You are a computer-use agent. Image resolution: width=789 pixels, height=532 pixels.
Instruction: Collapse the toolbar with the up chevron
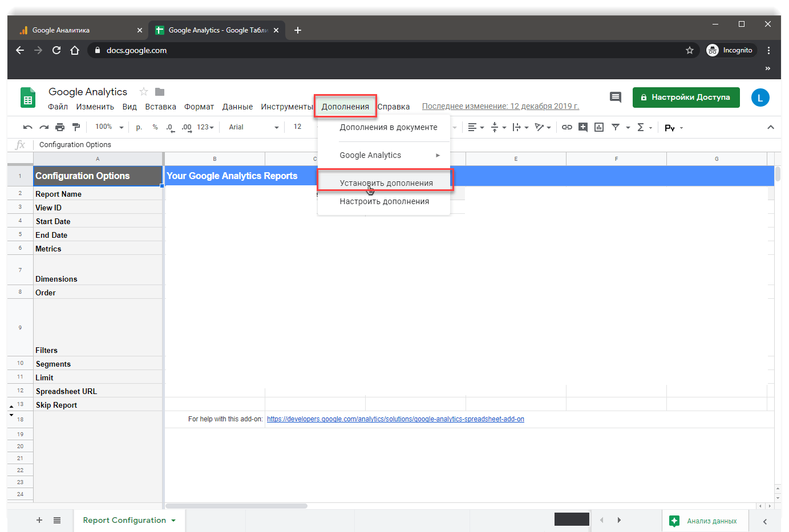[x=770, y=127]
